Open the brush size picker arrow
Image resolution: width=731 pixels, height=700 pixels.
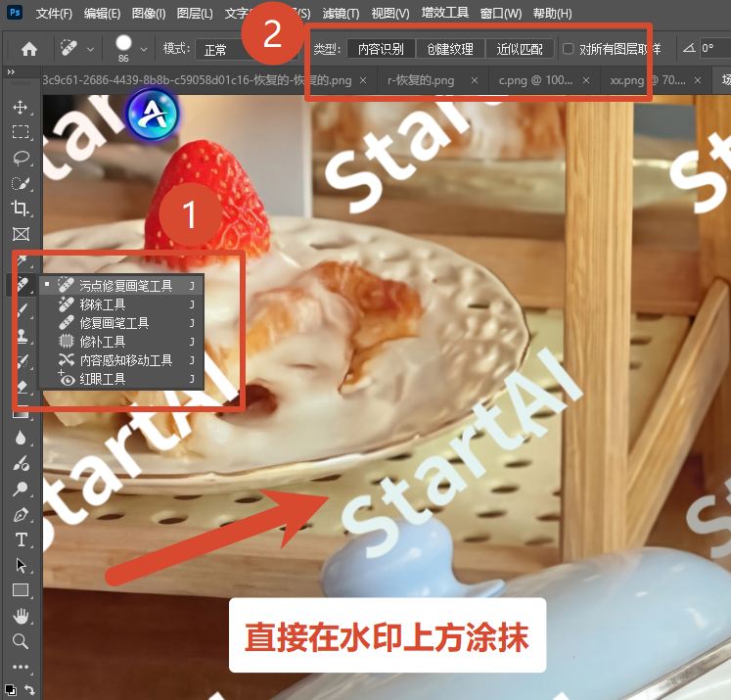144,49
